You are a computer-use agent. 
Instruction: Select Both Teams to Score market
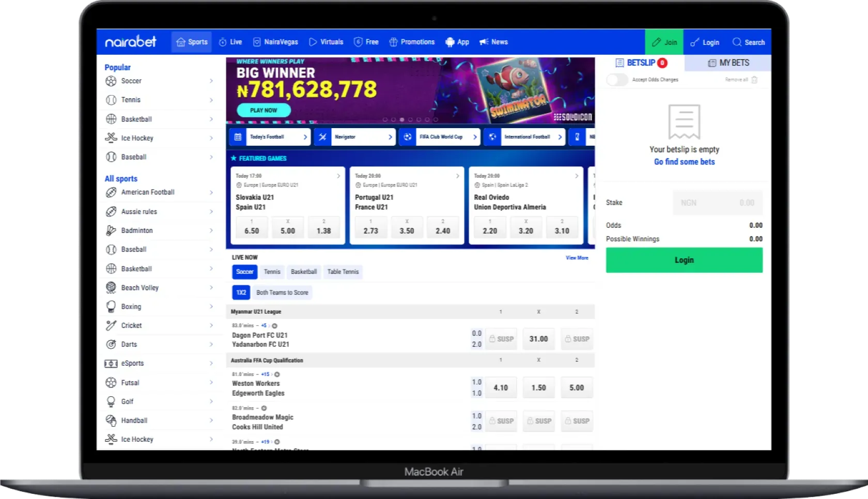coord(282,292)
